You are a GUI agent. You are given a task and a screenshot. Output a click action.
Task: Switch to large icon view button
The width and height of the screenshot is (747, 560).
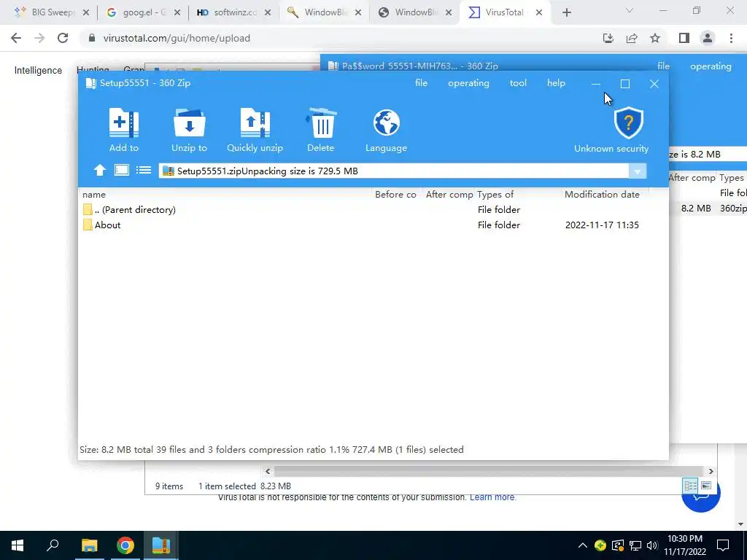click(x=122, y=170)
